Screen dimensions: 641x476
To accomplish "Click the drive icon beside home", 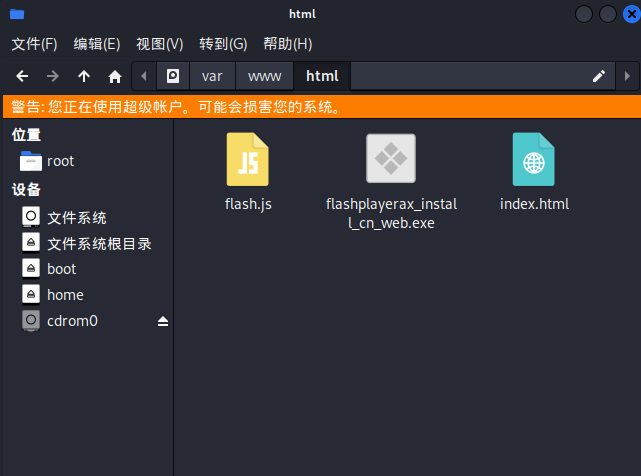I will point(31,294).
